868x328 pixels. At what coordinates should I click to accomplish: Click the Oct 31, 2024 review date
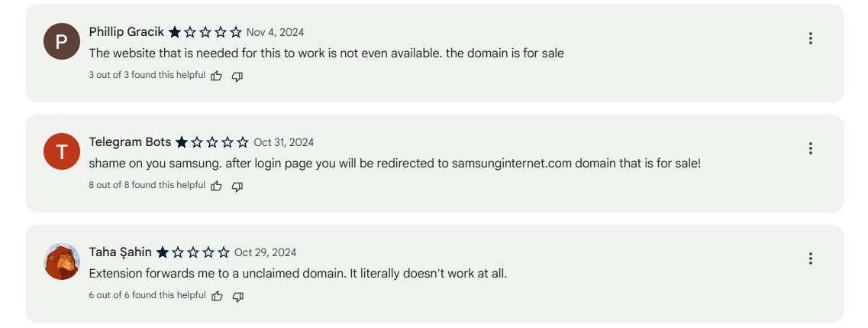(x=283, y=142)
